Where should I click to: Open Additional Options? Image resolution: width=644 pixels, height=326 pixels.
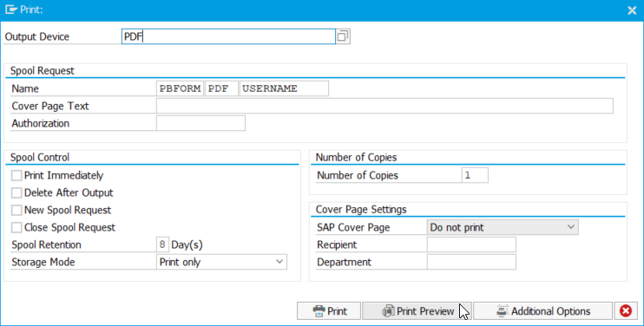click(x=542, y=311)
